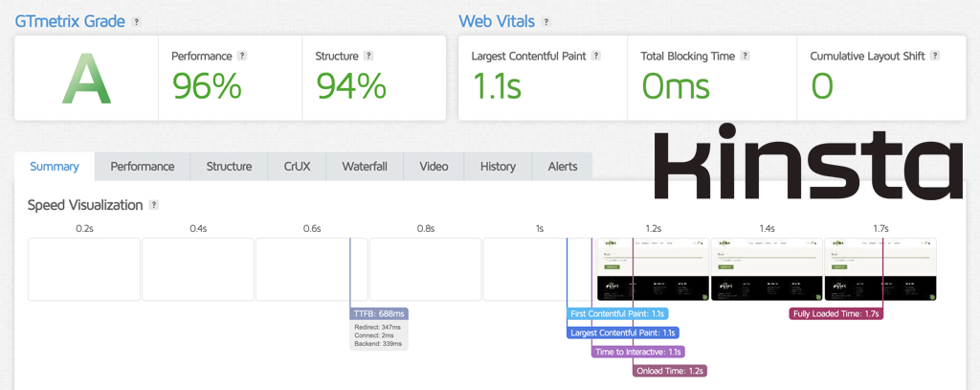The image size is (980, 390).
Task: Click the Performance score help icon
Action: tap(242, 56)
